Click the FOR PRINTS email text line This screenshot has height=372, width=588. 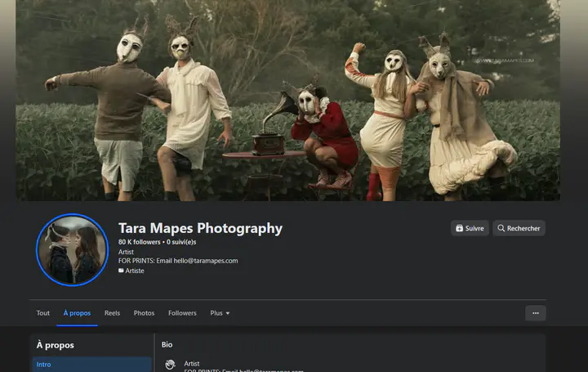point(178,261)
